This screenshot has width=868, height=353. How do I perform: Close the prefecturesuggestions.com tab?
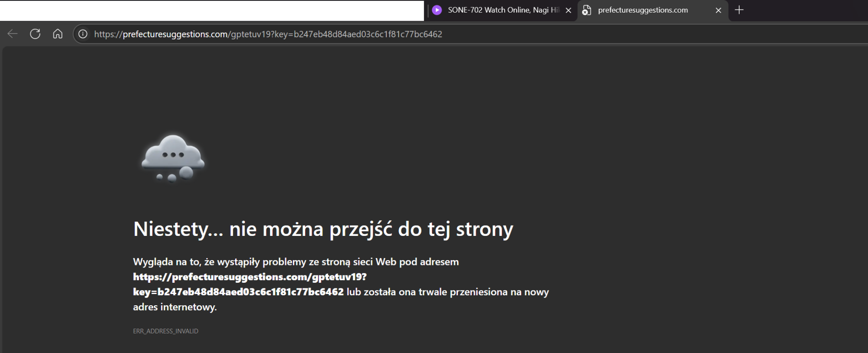[x=718, y=10]
